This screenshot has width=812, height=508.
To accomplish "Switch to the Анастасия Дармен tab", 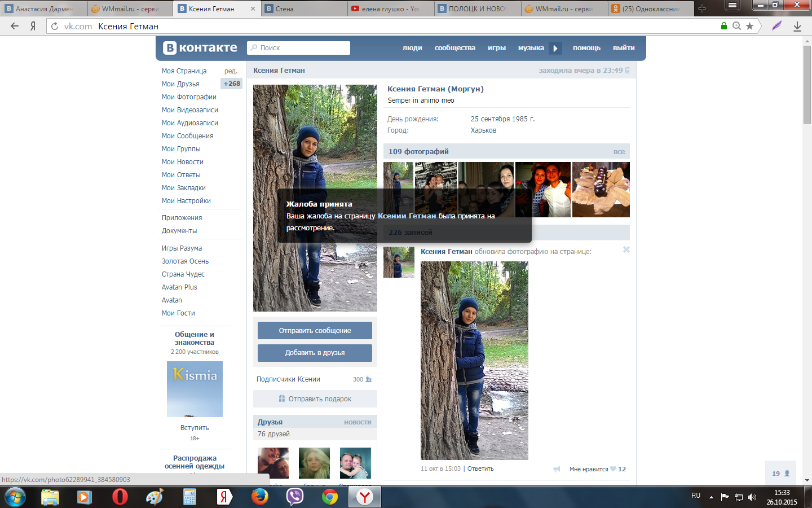I will pyautogui.click(x=44, y=8).
